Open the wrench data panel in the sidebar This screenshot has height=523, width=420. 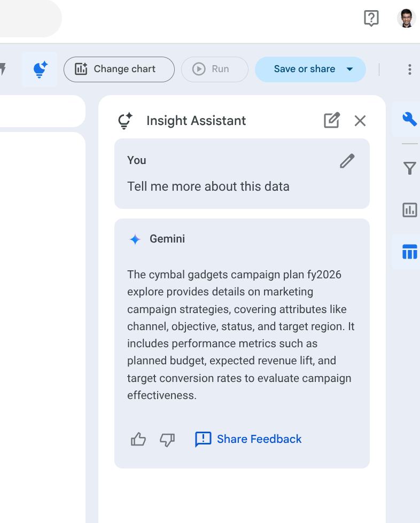pyautogui.click(x=409, y=120)
